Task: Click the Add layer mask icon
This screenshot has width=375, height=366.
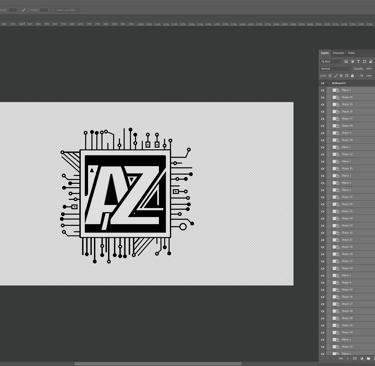Action: (x=355, y=358)
